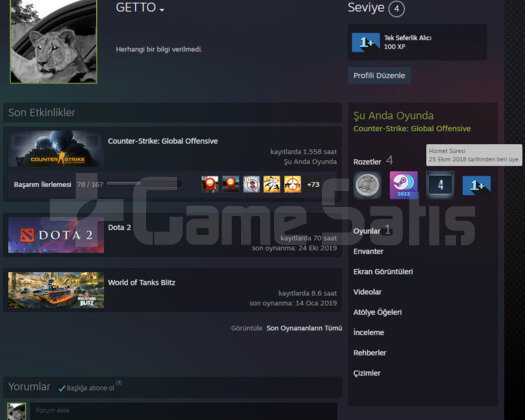Viewport: 525px width, 420px height.
Task: Open the GETTO name history dropdown arrow
Action: (x=162, y=10)
